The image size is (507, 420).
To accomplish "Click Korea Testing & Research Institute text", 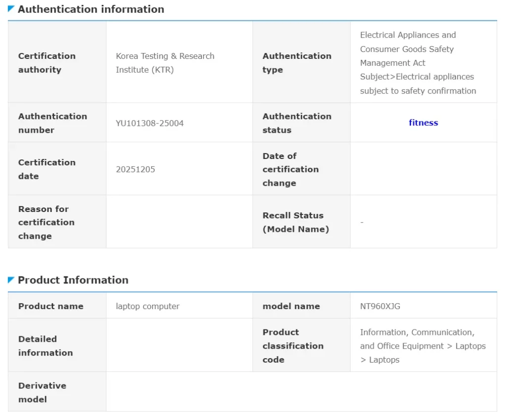I will click(165, 63).
